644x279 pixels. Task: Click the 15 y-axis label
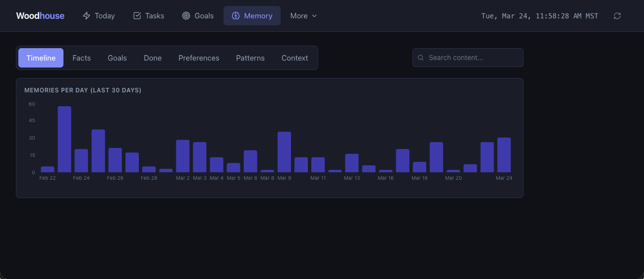coord(32,155)
